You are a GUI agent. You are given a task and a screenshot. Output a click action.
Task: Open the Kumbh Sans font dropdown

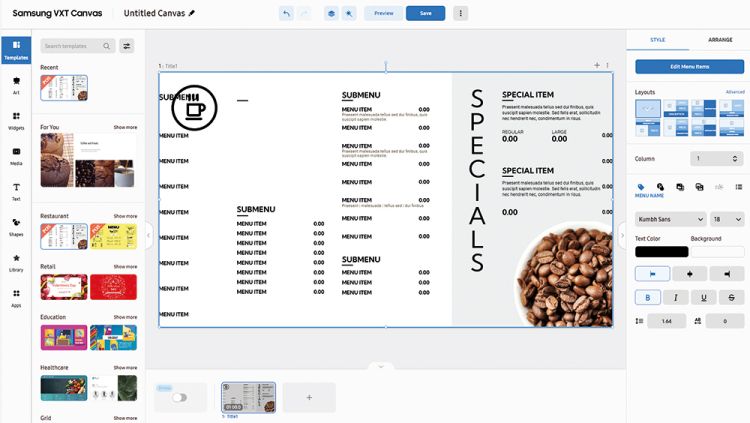coord(670,219)
